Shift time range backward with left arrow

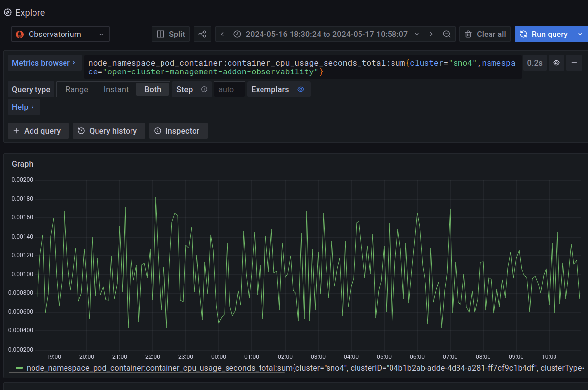tap(222, 34)
